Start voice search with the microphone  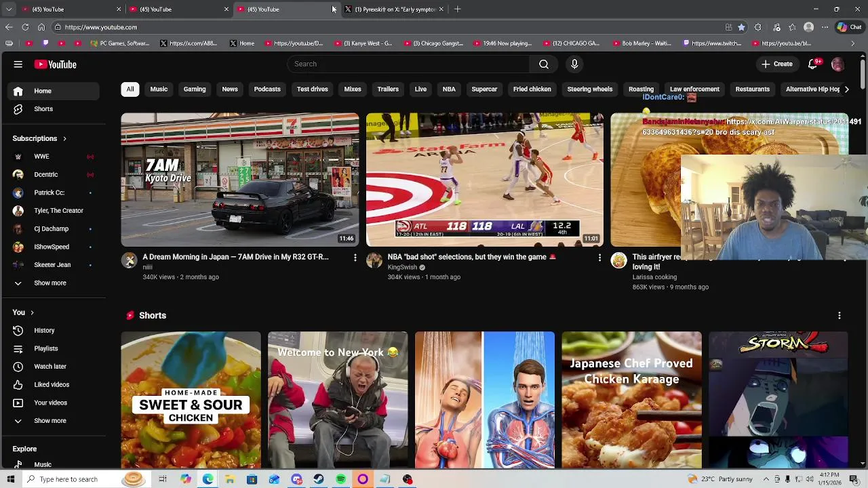574,64
